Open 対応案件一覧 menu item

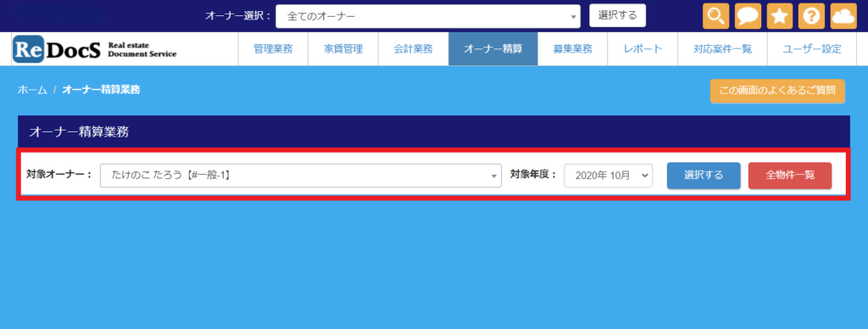tap(722, 48)
